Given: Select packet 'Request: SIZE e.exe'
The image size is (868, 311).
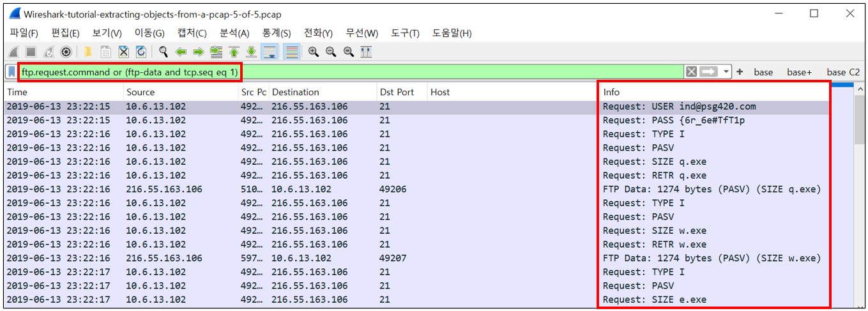Looking at the screenshot, I should [429, 300].
